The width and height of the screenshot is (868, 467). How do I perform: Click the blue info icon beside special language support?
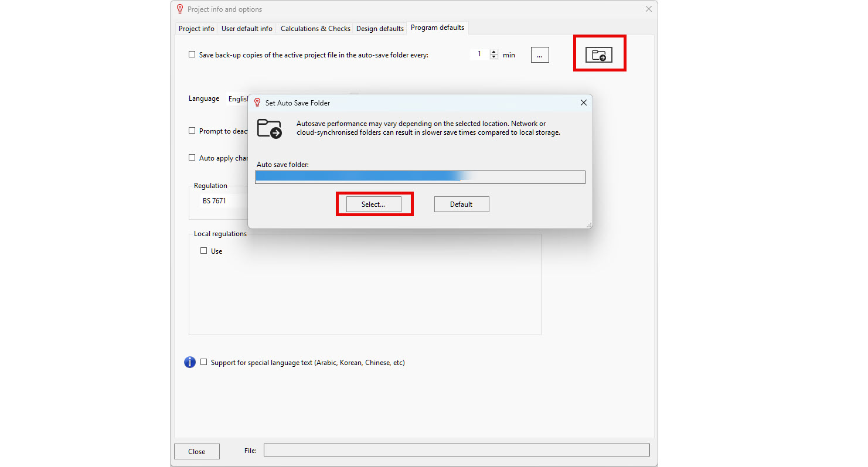[x=190, y=363]
